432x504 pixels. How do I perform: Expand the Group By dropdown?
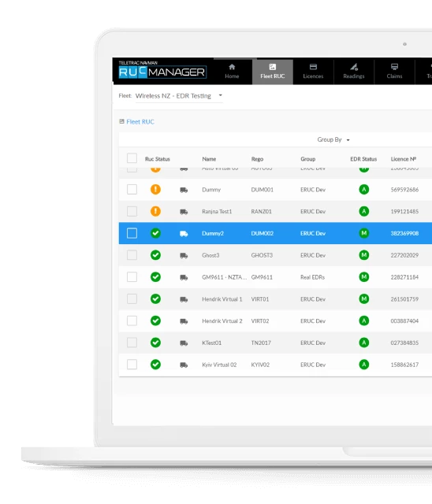333,140
